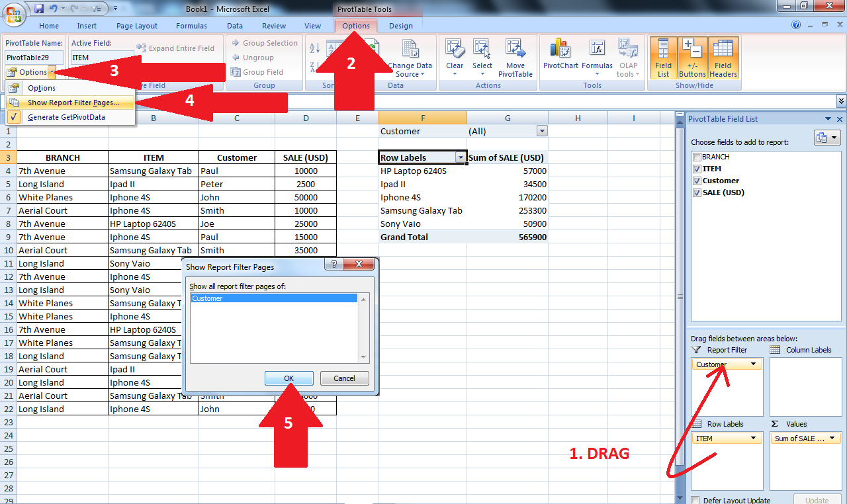Open the Page Layout tab
Screen dimensions: 847x504
pos(137,26)
